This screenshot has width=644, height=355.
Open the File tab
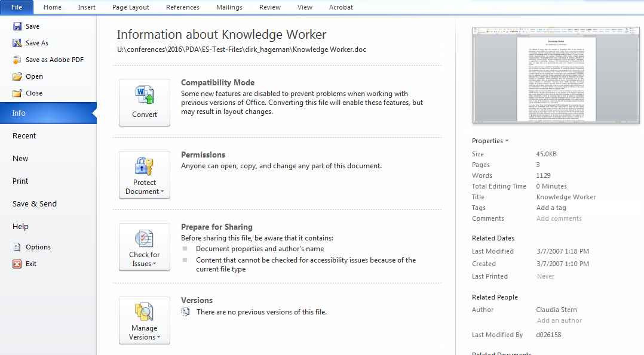tap(17, 7)
